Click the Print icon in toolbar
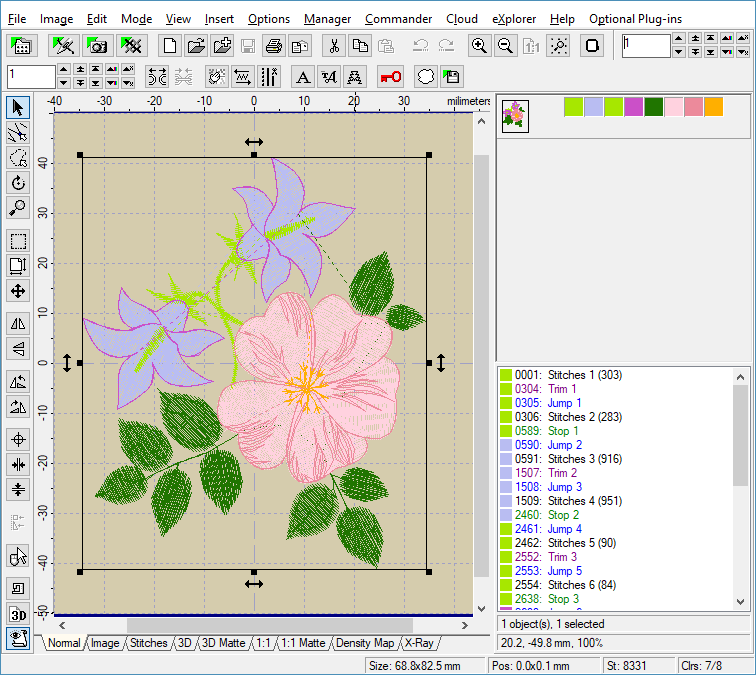 274,46
